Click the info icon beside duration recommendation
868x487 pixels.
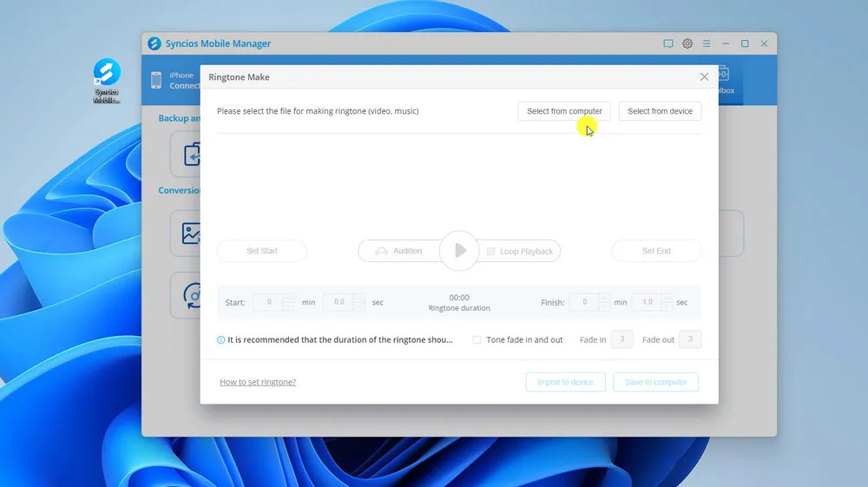coord(220,339)
